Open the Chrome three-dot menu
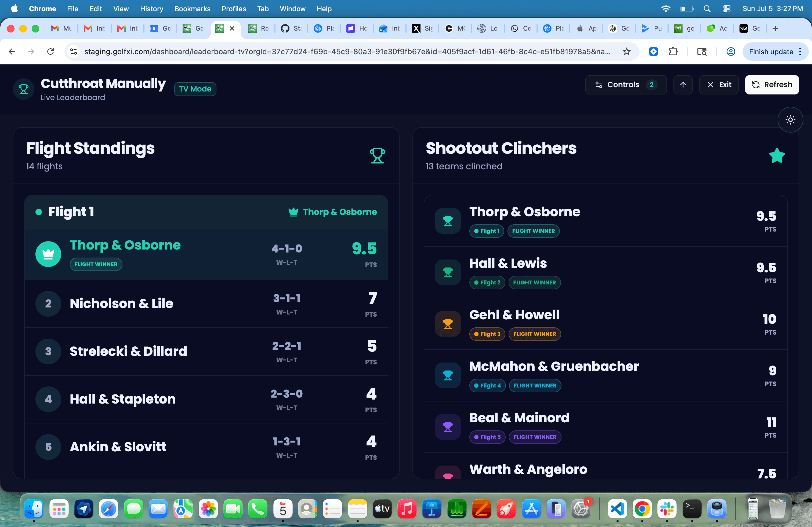812x527 pixels. 800,52
